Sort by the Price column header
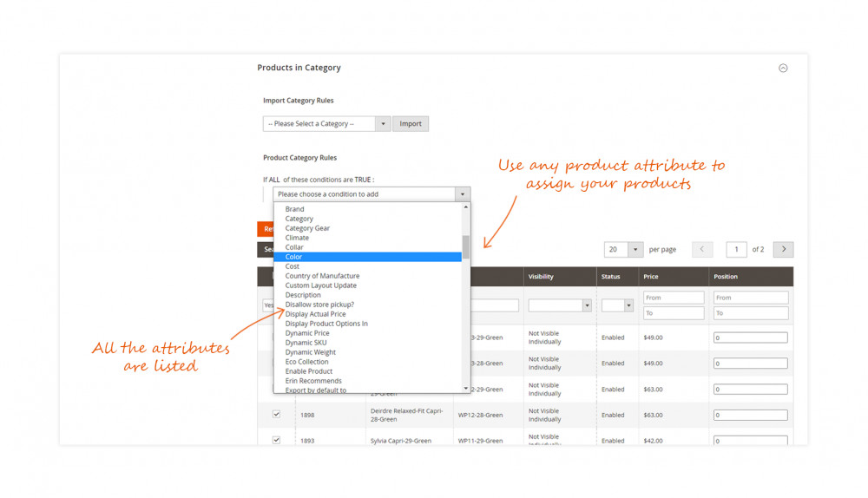Viewport: 868px width, 498px height. pyautogui.click(x=653, y=277)
